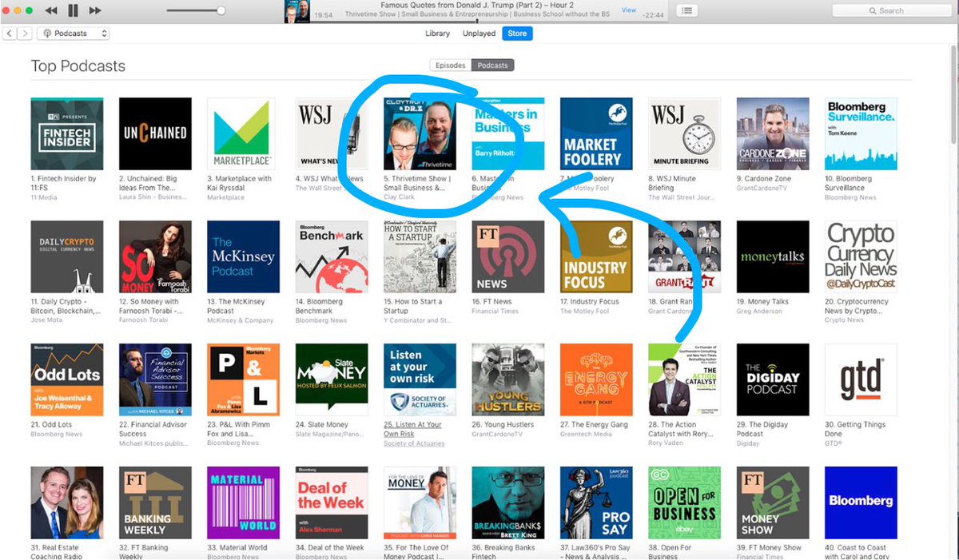Viewport: 959px width, 560px height.
Task: Select the Store tab
Action: click(x=518, y=34)
